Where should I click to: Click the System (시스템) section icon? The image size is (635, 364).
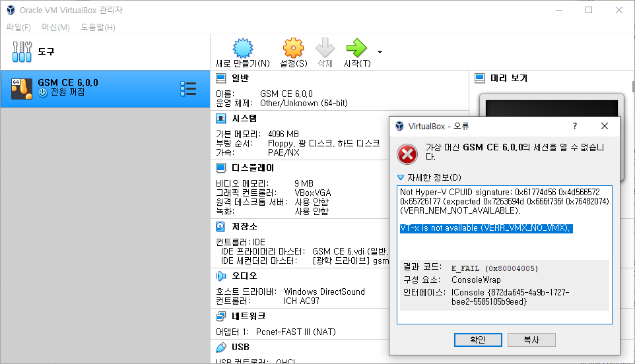[x=220, y=119]
